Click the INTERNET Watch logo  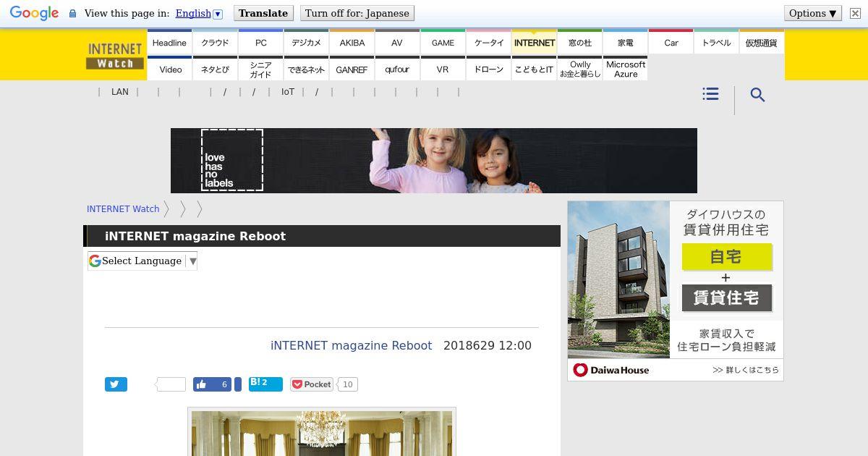115,56
